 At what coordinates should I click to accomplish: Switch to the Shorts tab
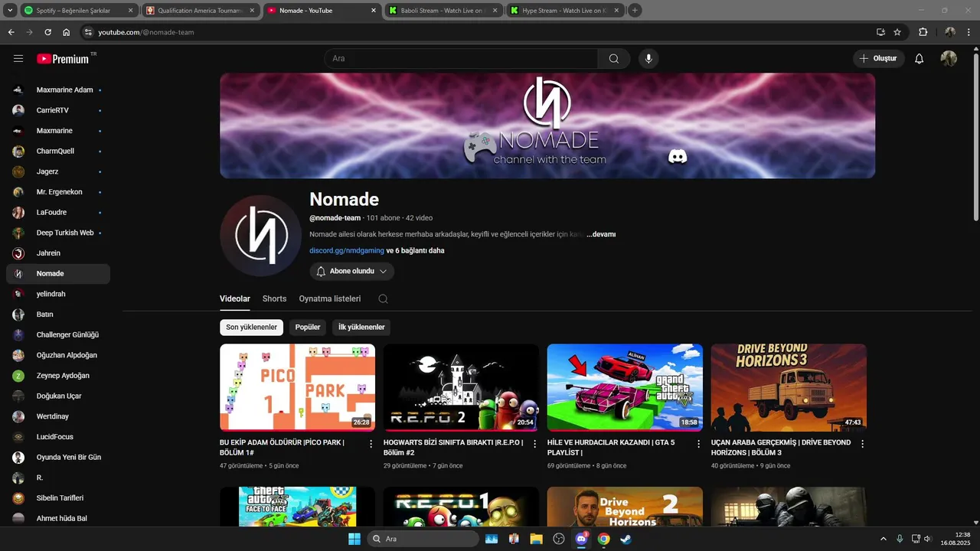pyautogui.click(x=274, y=298)
